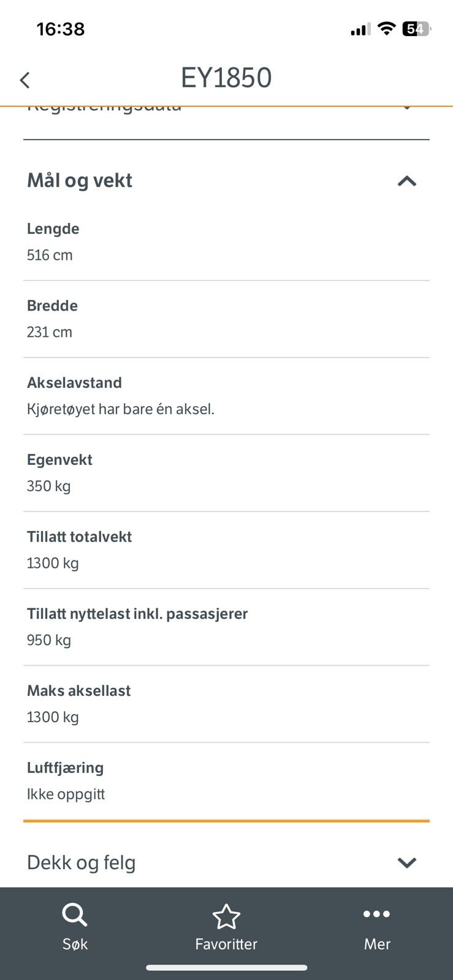Image resolution: width=453 pixels, height=980 pixels.
Task: Tap the back arrow icon
Action: coord(25,80)
